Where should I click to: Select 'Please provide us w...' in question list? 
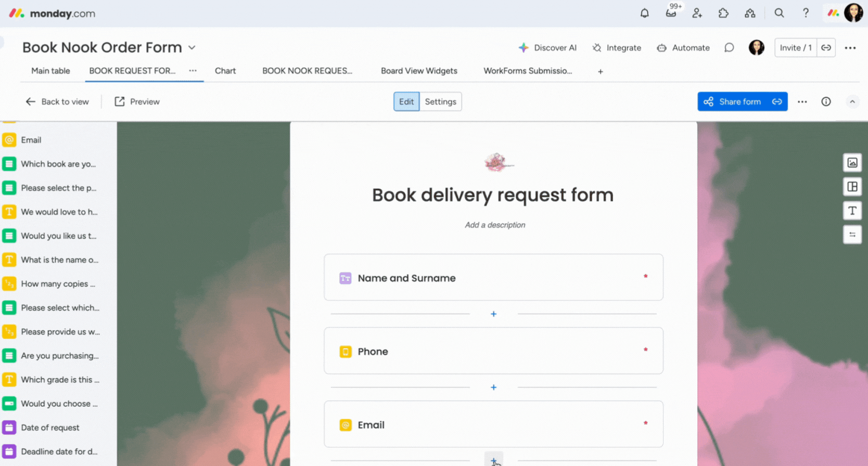click(52, 331)
